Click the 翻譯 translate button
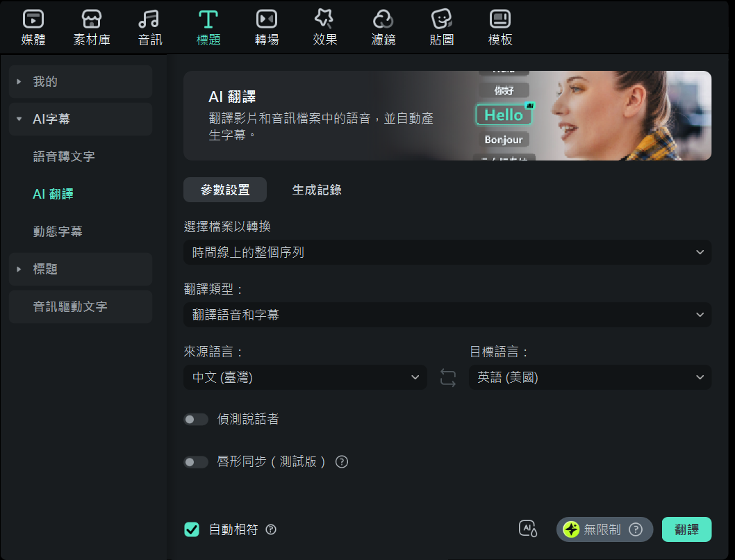 click(x=686, y=529)
